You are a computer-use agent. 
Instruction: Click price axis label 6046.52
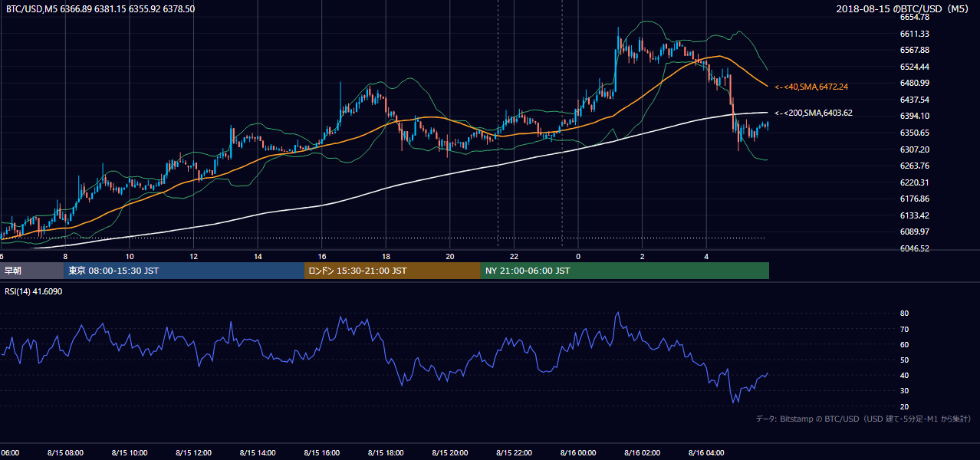(x=915, y=248)
